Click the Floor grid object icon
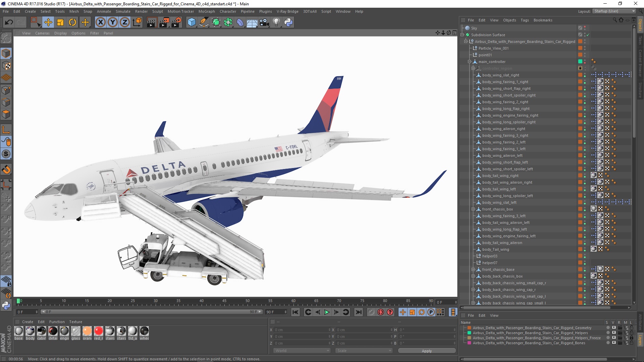The width and height of the screenshot is (644, 362). click(252, 22)
